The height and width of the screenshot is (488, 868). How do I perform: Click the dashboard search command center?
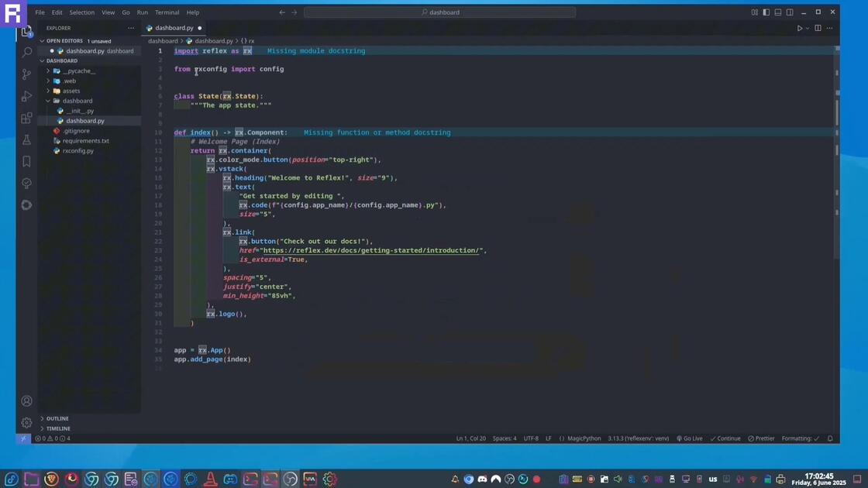point(439,12)
